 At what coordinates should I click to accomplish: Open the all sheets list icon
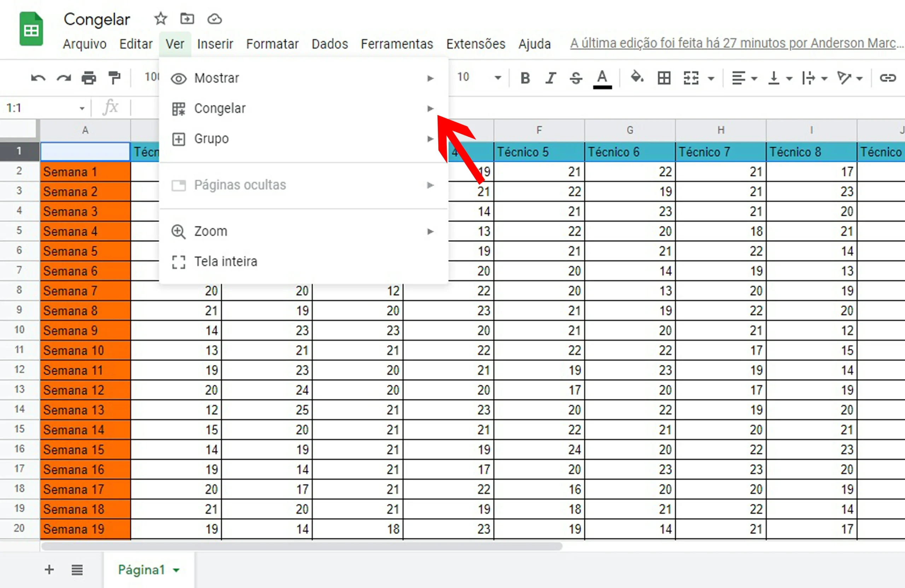pyautogui.click(x=77, y=570)
